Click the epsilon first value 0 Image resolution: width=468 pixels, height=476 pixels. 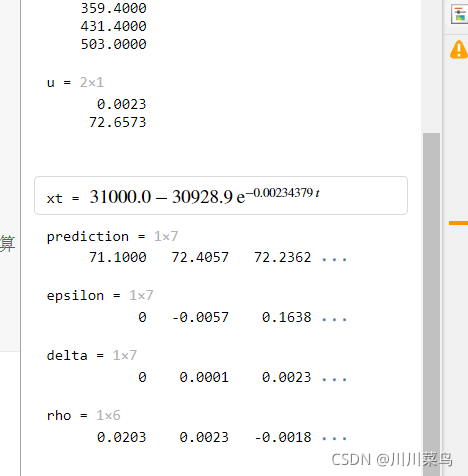(x=142, y=317)
